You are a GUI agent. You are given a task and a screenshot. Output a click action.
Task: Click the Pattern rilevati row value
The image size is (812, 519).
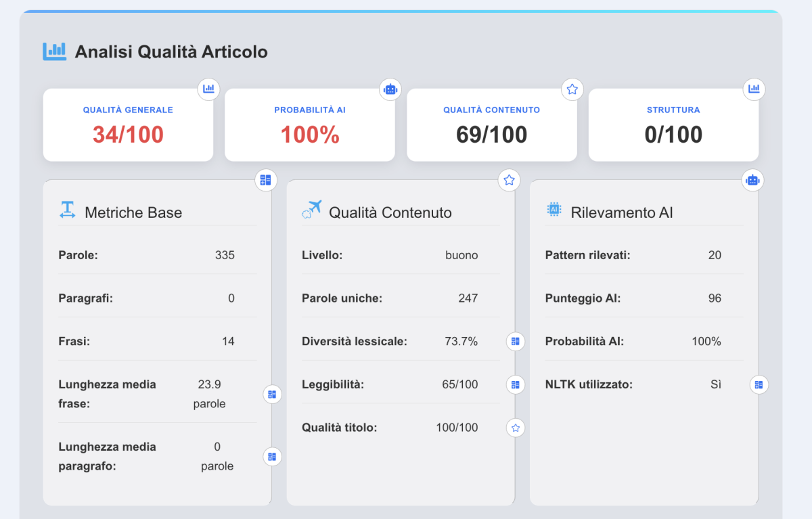pyautogui.click(x=715, y=255)
